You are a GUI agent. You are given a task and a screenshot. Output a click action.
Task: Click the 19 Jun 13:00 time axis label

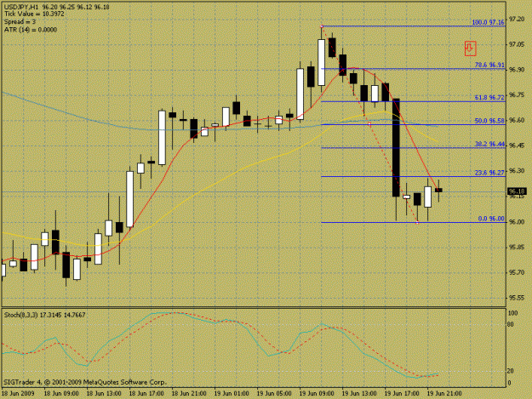(359, 394)
